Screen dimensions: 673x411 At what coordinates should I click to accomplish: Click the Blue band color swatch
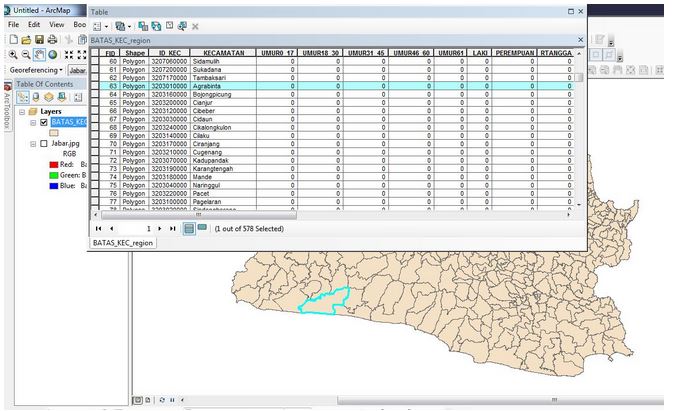coord(54,186)
